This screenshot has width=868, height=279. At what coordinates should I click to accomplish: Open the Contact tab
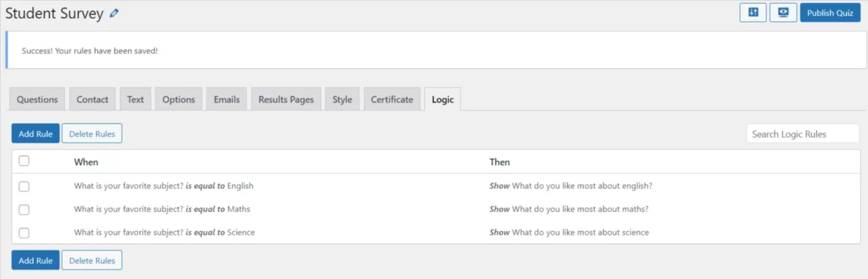pos(92,99)
